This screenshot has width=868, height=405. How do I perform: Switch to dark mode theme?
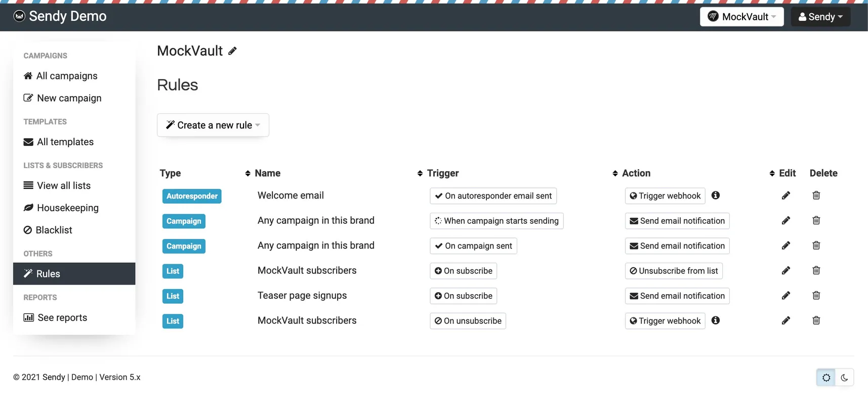pos(844,378)
